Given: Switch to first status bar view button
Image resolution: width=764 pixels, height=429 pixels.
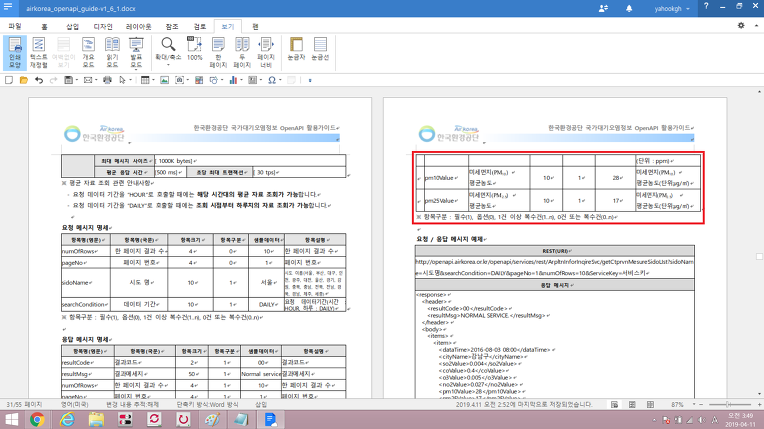Looking at the screenshot, I should [x=614, y=405].
